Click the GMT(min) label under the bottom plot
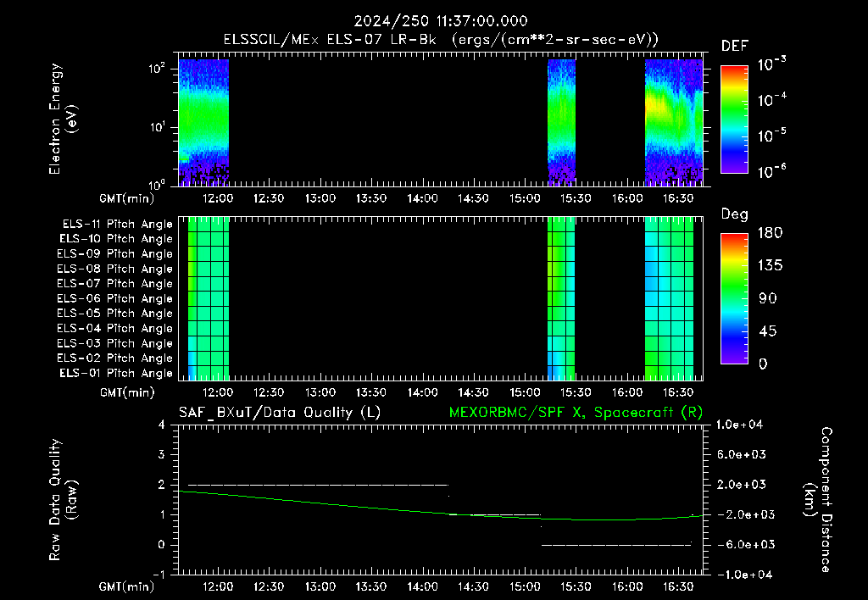Screen dimensions: 868x600 pyautogui.click(x=127, y=586)
